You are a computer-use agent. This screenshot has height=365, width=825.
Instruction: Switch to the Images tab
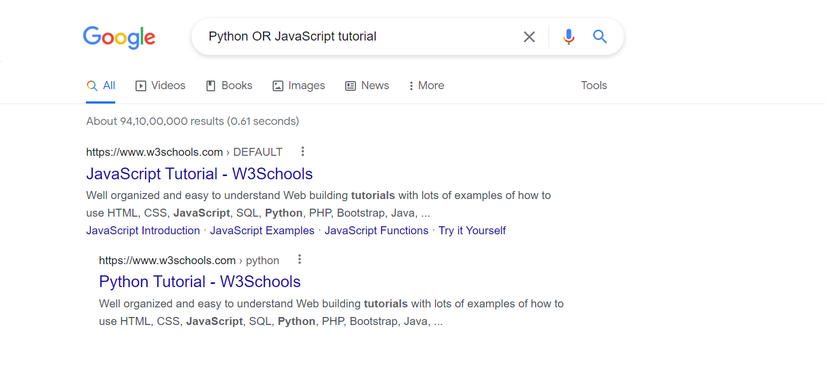coord(299,86)
